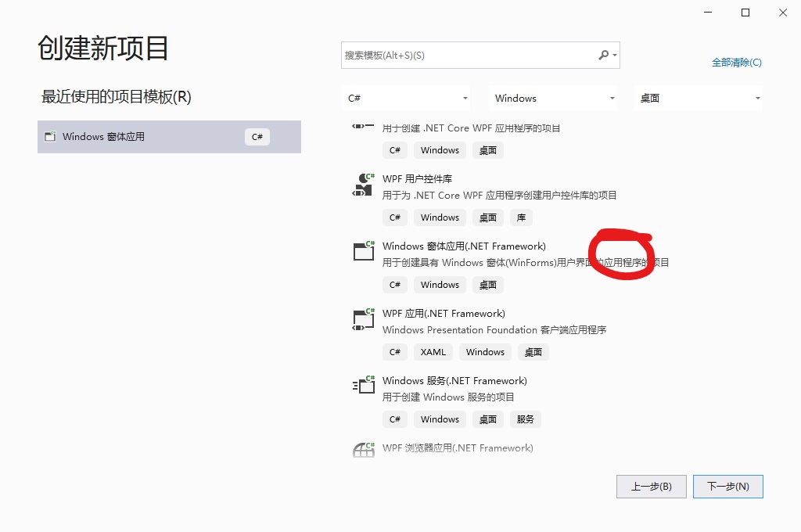Choose the "WPF 应用(.NET Framework)" title
Image resolution: width=801 pixels, height=532 pixels.
click(444, 314)
